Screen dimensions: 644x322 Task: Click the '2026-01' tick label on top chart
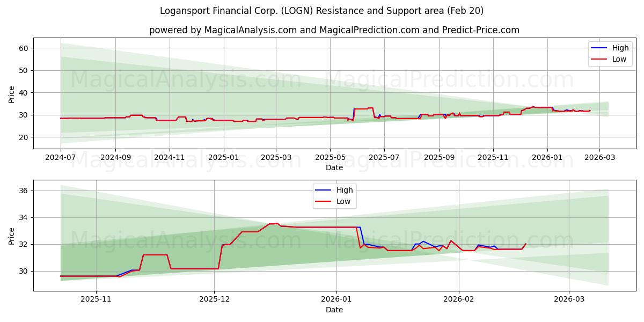click(547, 157)
